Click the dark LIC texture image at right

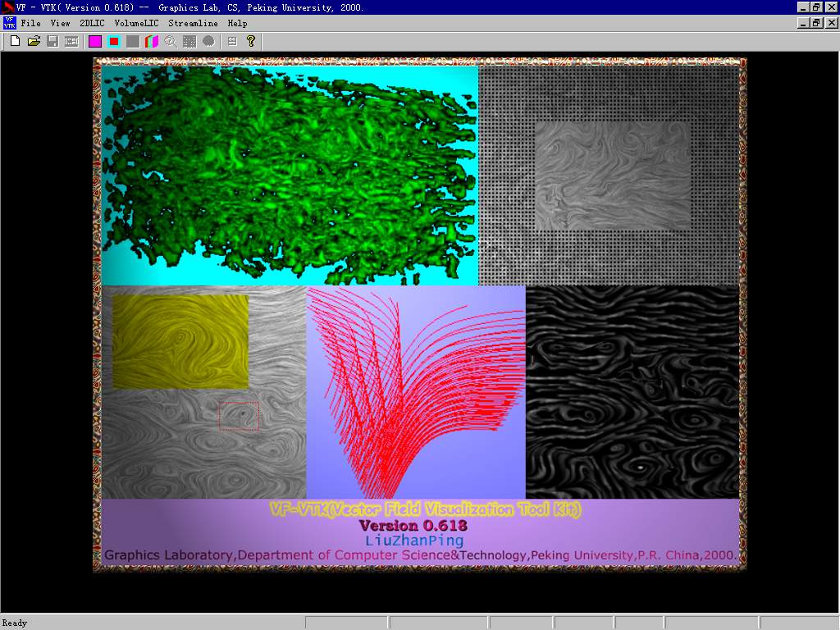[x=632, y=392]
